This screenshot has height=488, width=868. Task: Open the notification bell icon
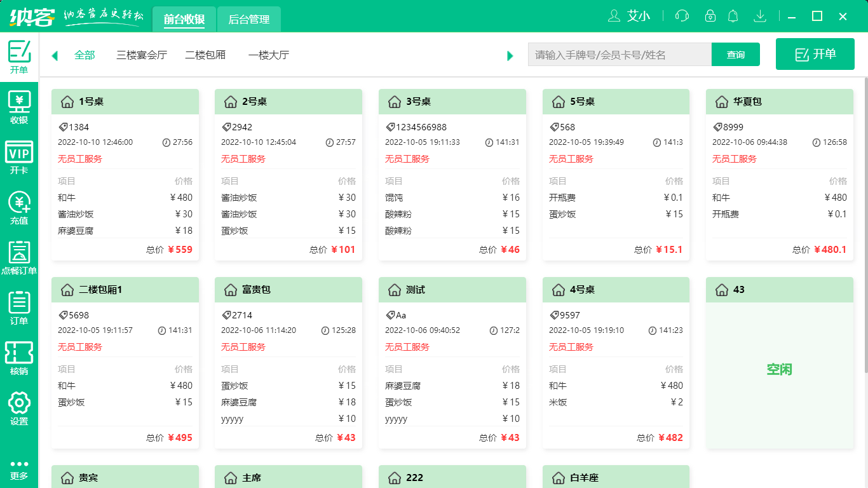click(733, 16)
